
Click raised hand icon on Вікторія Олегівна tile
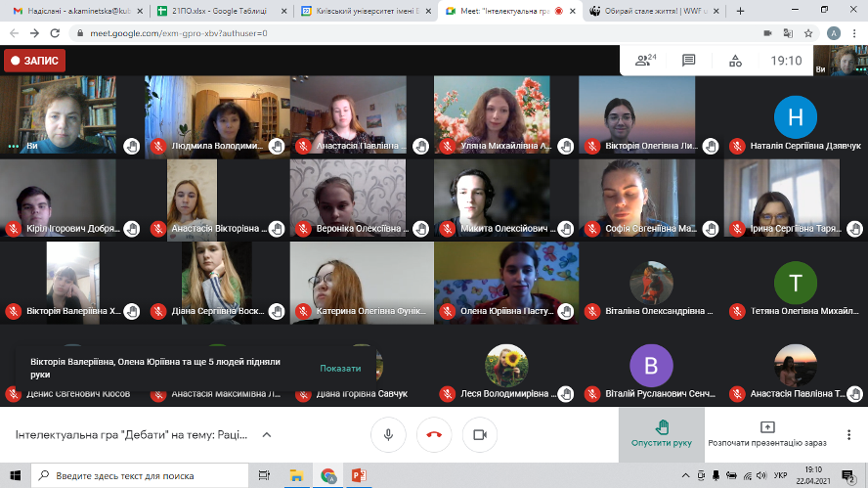[711, 147]
